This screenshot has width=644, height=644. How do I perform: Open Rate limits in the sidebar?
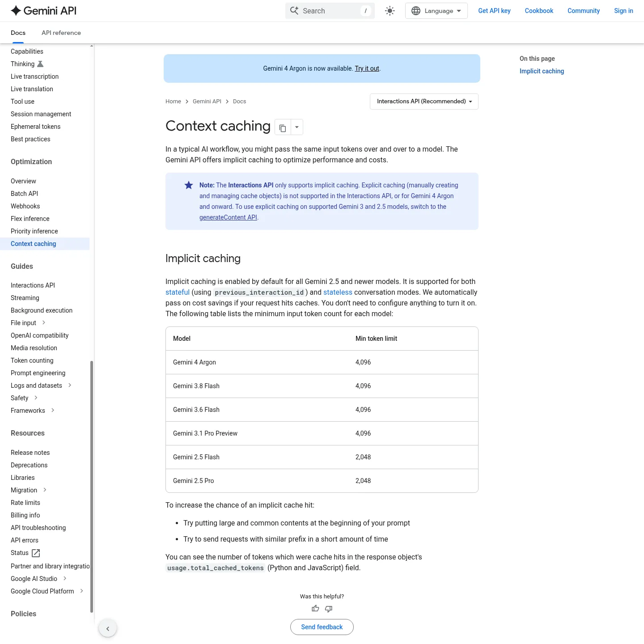pyautogui.click(x=25, y=503)
